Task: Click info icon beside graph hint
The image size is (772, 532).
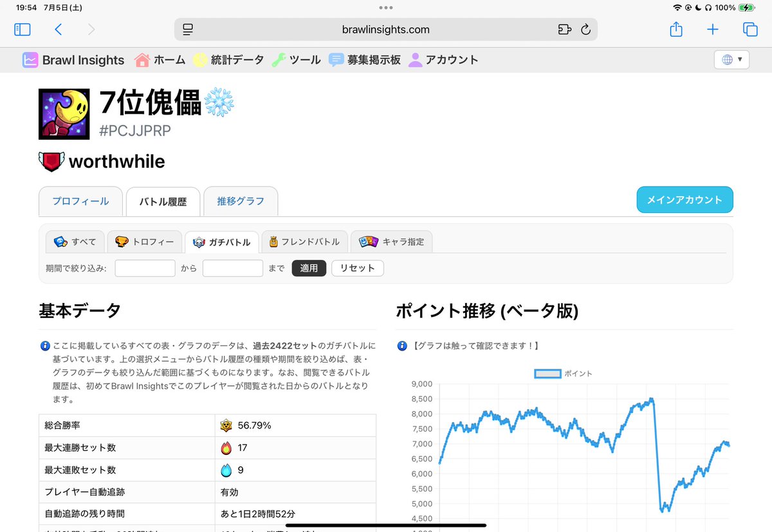Action: 402,346
